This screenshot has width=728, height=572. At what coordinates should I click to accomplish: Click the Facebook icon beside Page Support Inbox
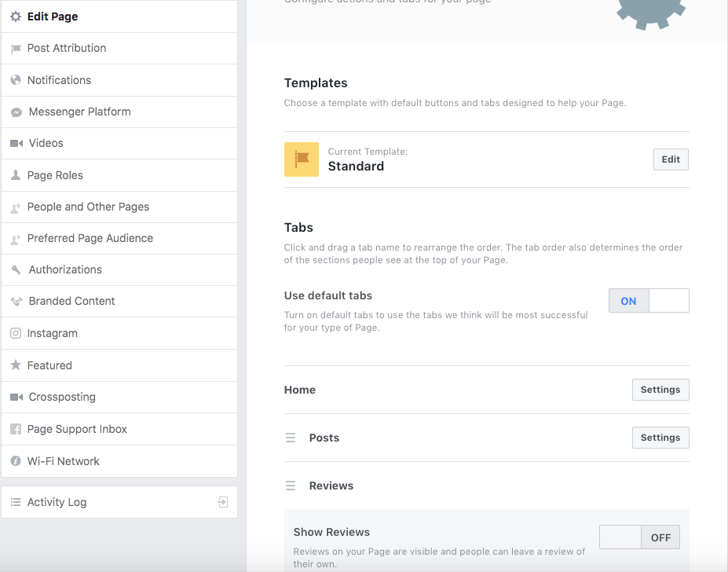[16, 429]
